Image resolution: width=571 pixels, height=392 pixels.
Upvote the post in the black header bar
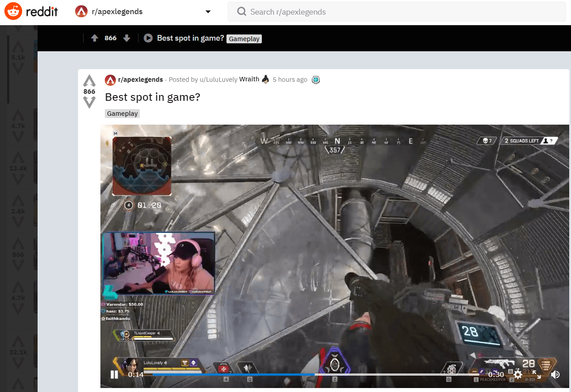[94, 38]
